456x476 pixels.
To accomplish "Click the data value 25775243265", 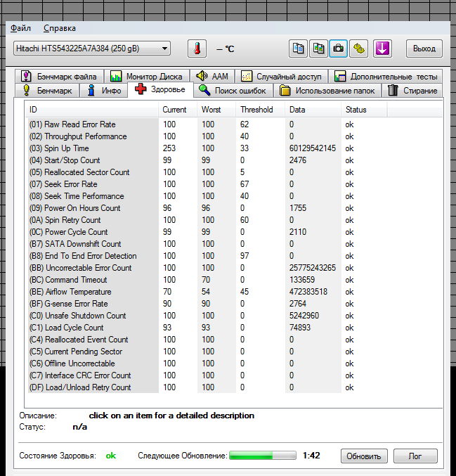I will click(313, 268).
